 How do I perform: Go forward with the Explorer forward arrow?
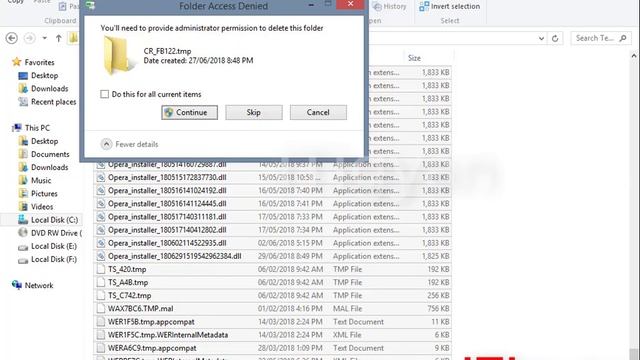tap(29, 38)
